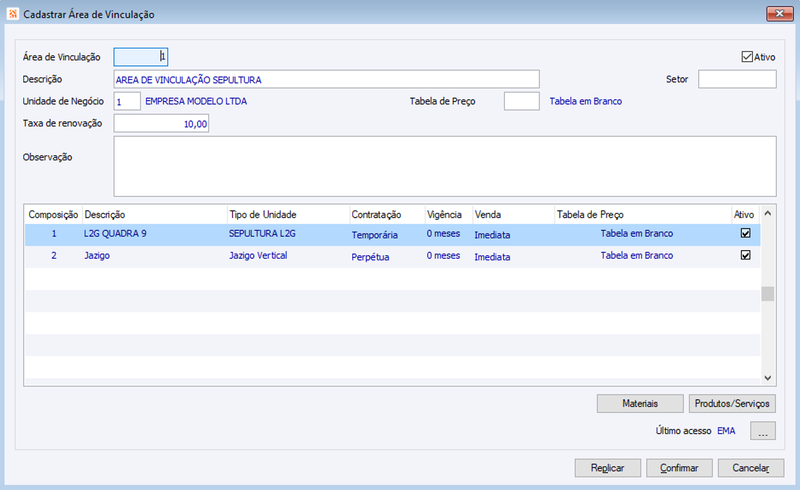Image resolution: width=800 pixels, height=490 pixels.
Task: Click the application icon in the title bar
Action: (13, 14)
